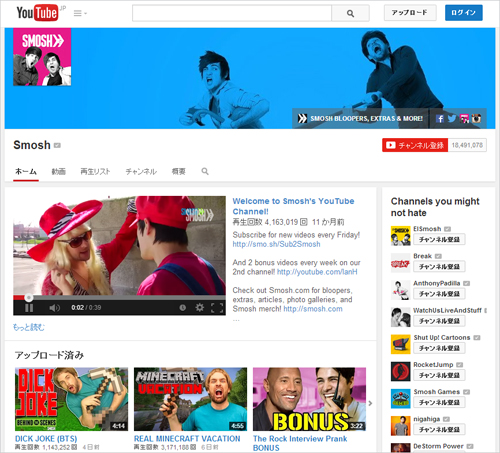Screen dimensions: 500x453
Task: Switch to the 動画 tab
Action: click(59, 171)
